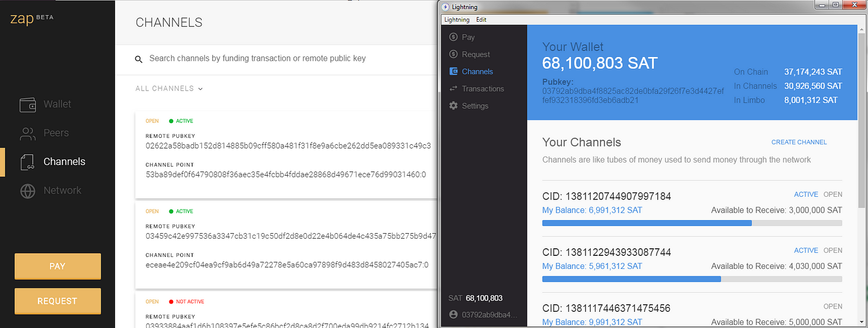Screen dimensions: 868x328
Task: Select Channels in Zap sidebar
Action: pyautogui.click(x=64, y=162)
